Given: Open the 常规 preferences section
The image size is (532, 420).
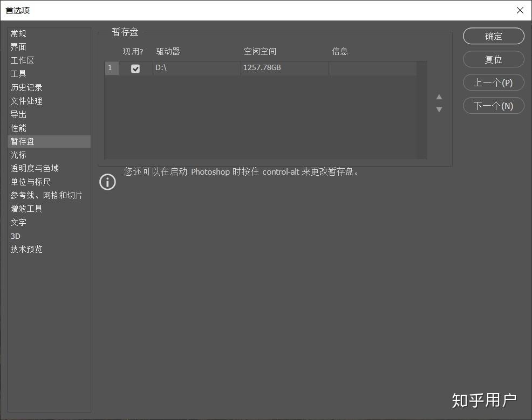Looking at the screenshot, I should [18, 33].
